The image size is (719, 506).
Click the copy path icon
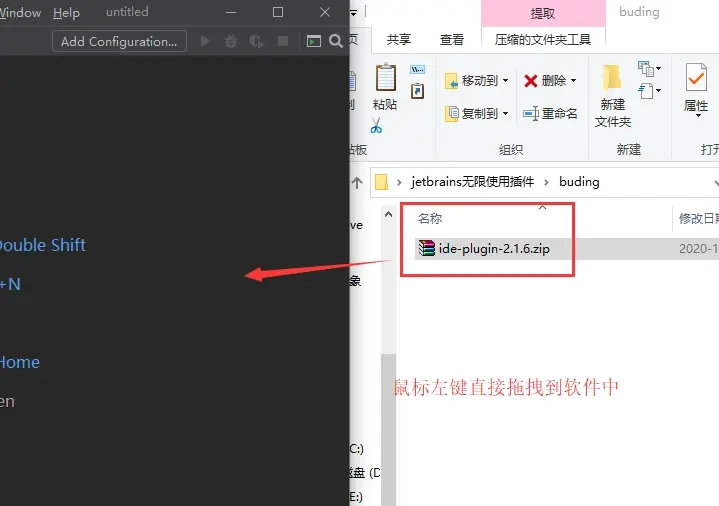click(x=417, y=70)
